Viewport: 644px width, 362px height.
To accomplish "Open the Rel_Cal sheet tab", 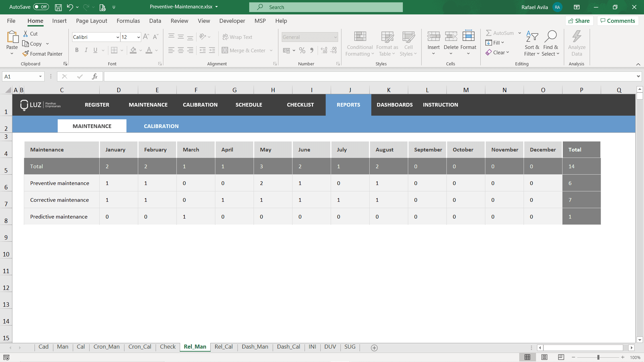I will pos(224,347).
